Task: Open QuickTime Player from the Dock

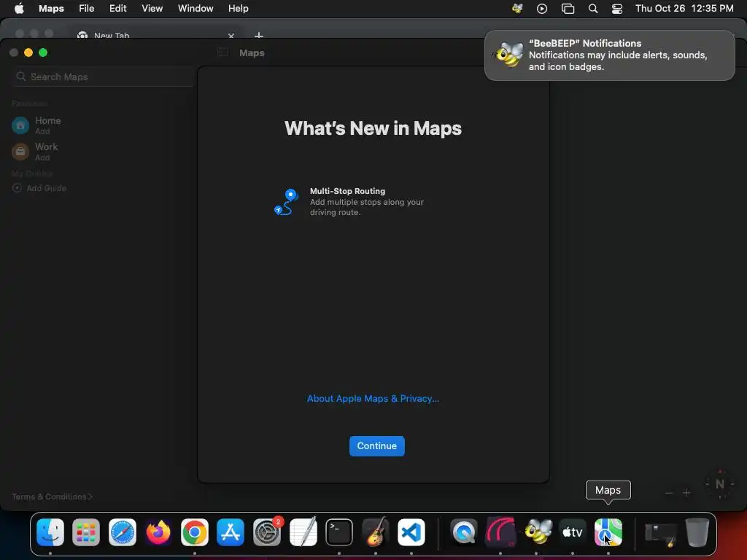Action: [x=464, y=532]
